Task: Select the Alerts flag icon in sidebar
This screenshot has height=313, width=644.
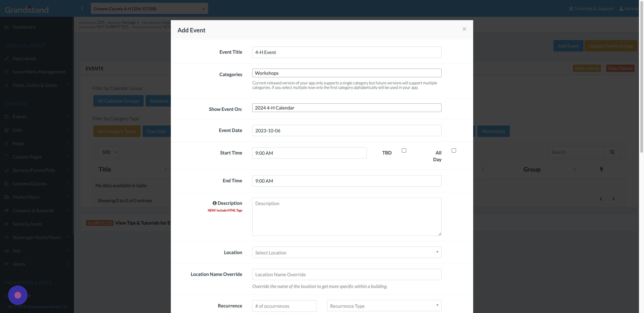Action: [x=7, y=264]
